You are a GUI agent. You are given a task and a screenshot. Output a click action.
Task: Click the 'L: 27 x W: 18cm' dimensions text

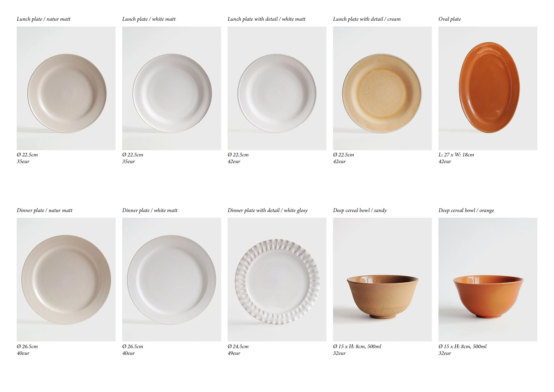coord(456,155)
